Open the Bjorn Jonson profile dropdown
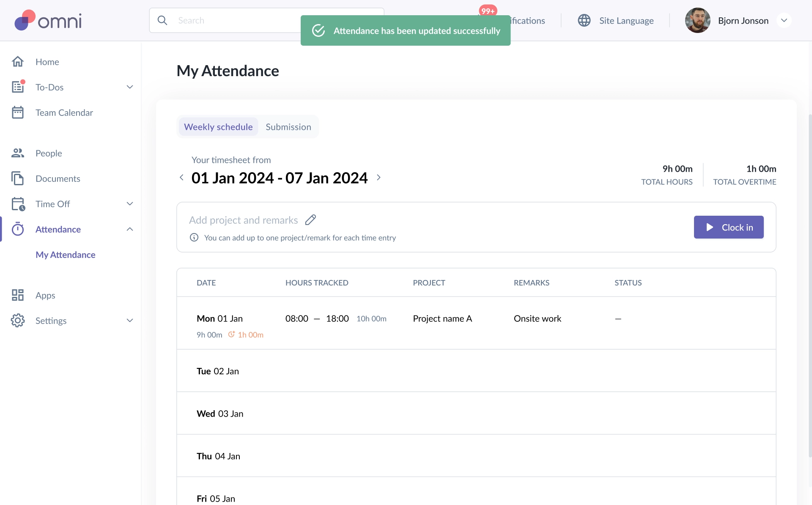The width and height of the screenshot is (812, 505). [x=784, y=20]
